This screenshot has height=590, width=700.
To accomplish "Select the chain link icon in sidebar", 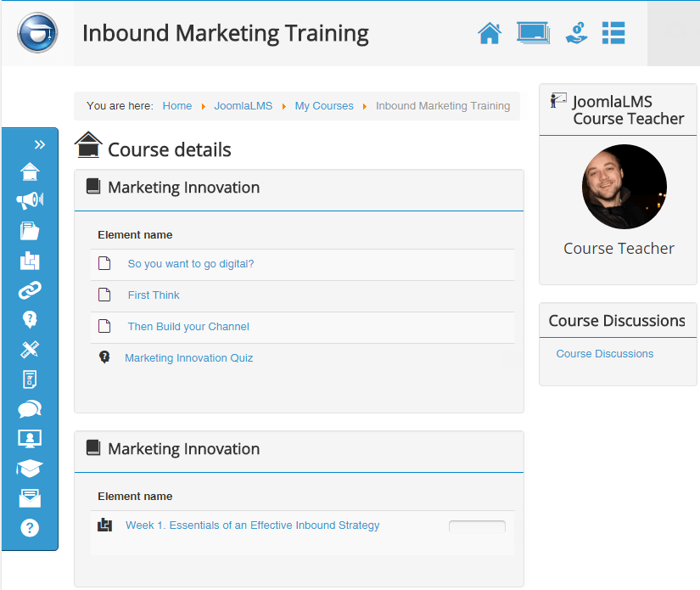I will point(30,289).
